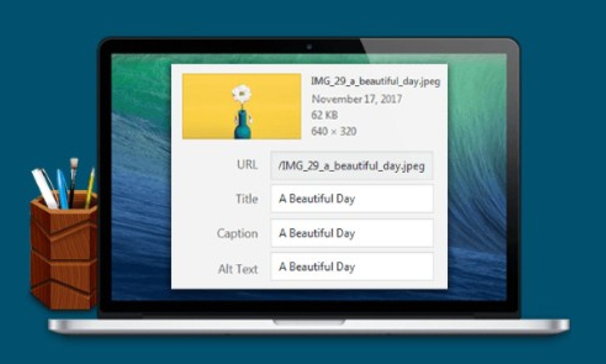The image size is (606, 364).
Task: Click the Title input field
Action: (x=352, y=199)
